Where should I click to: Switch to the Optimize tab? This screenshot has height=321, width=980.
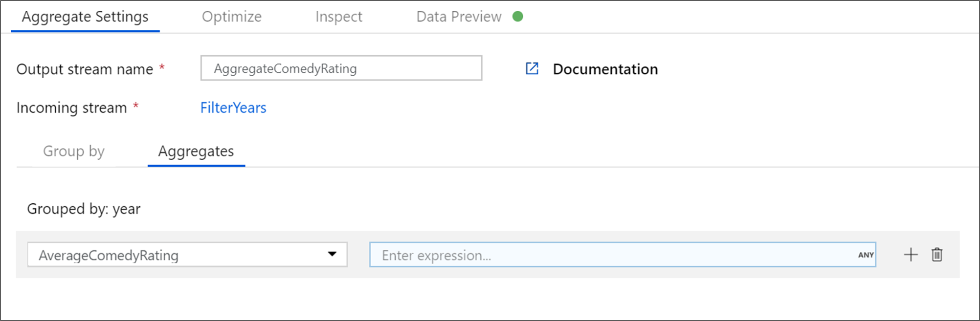(232, 17)
